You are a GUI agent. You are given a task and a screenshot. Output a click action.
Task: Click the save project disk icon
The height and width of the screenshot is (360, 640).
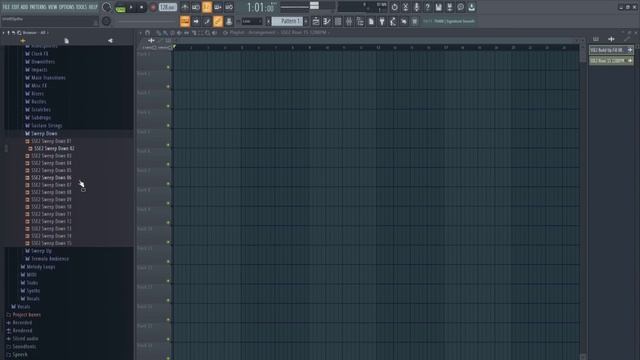438,7
